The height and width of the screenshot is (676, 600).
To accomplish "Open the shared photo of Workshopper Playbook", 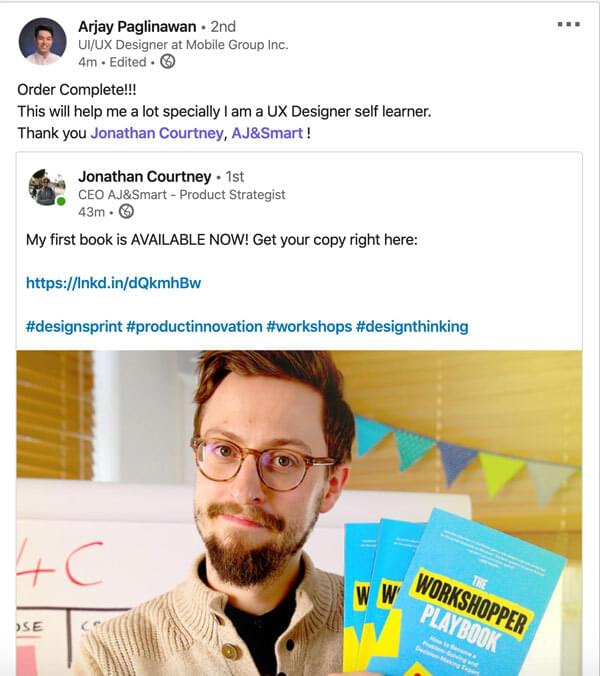I will click(299, 513).
